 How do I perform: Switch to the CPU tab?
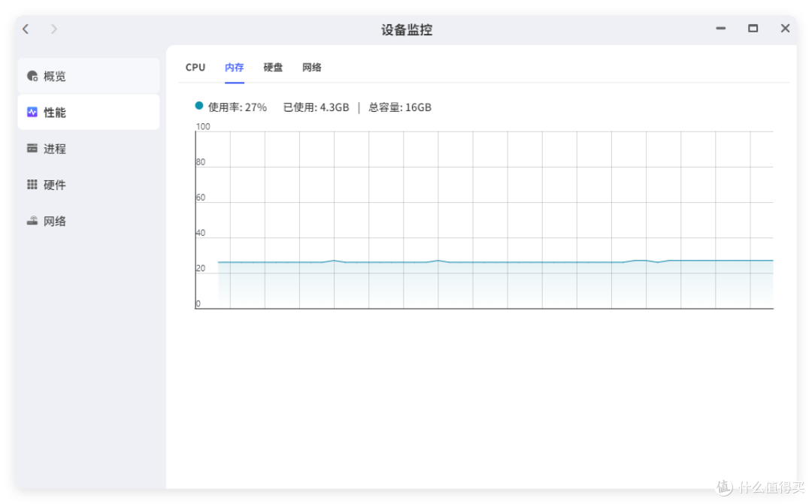(195, 68)
